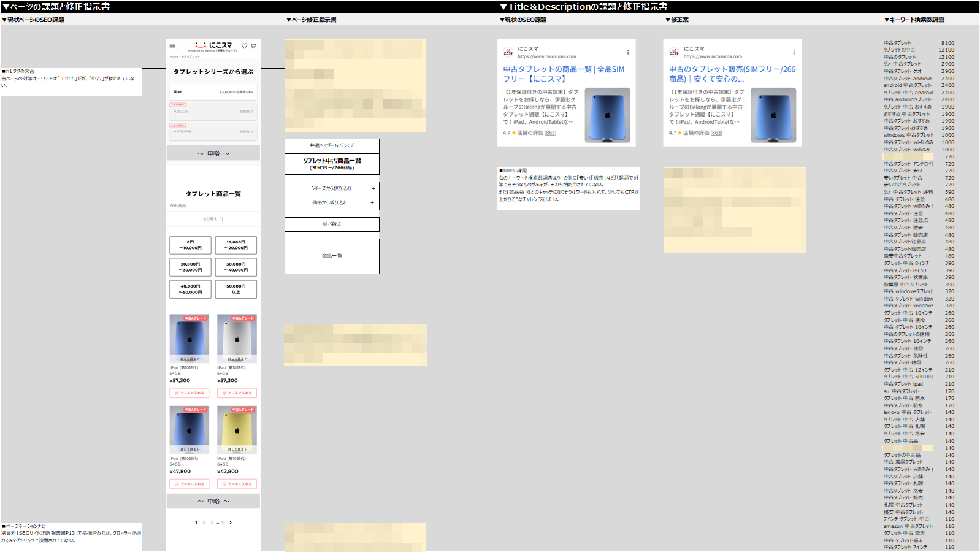Select the 0円〜10,000円 price filter
The height and width of the screenshot is (552, 980).
(x=190, y=245)
